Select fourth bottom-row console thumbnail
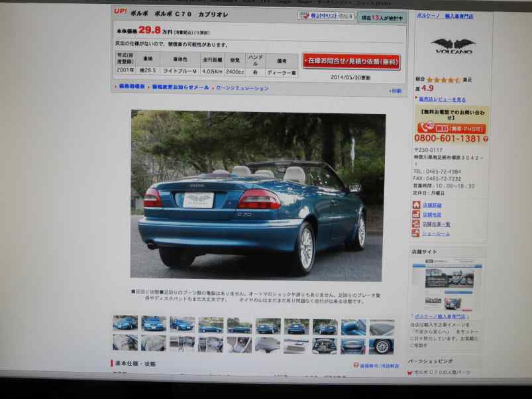This screenshot has height=399, width=532. [x=211, y=345]
